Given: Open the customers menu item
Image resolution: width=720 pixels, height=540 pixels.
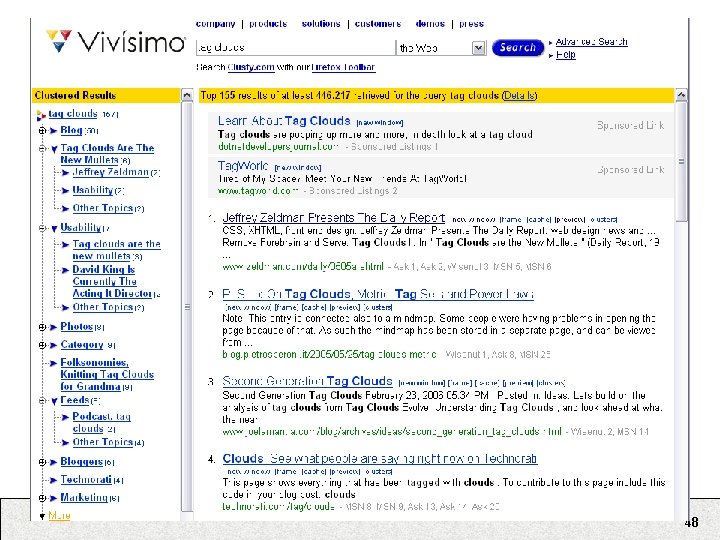Looking at the screenshot, I should (x=378, y=24).
